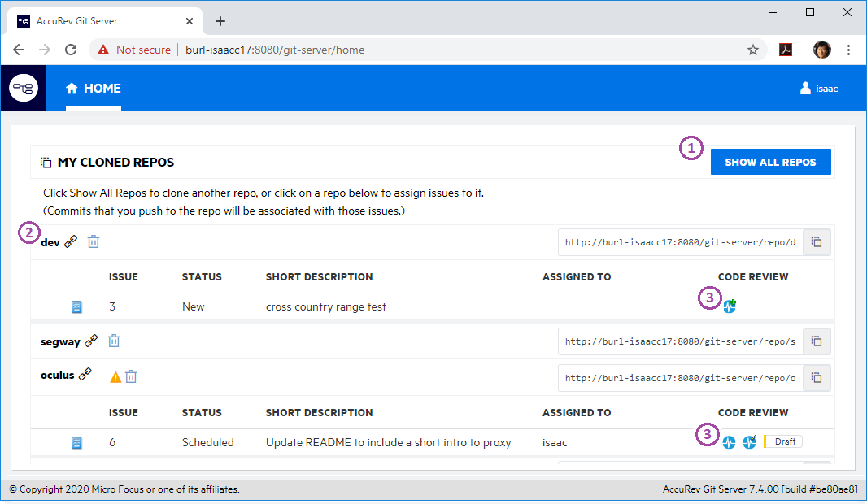The height and width of the screenshot is (504, 867).
Task: Click the Show All Repos button
Action: (x=770, y=162)
